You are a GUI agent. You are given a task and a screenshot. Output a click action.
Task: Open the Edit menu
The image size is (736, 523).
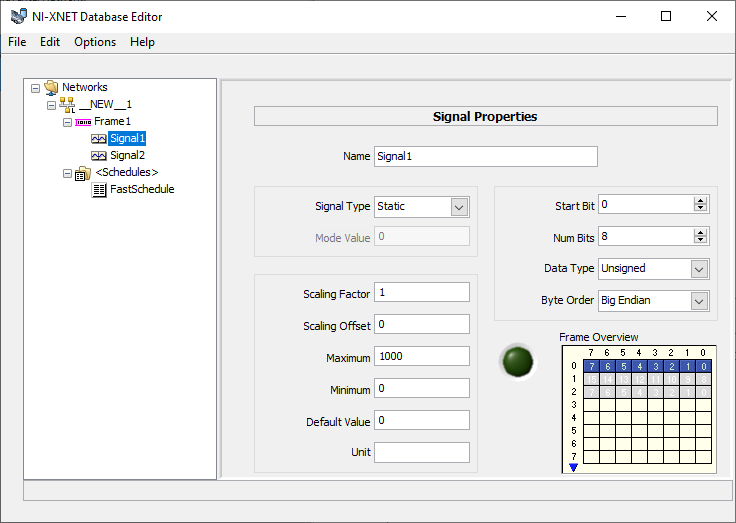pyautogui.click(x=50, y=42)
